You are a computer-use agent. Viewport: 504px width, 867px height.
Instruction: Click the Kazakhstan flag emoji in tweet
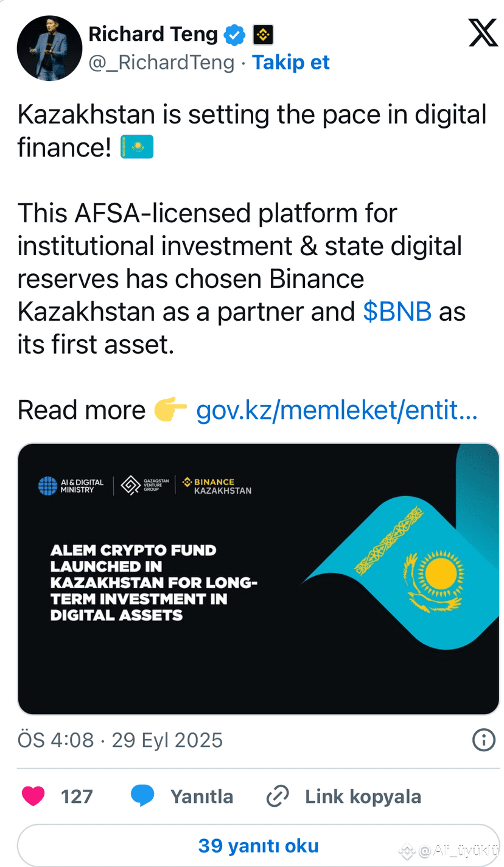click(x=137, y=147)
